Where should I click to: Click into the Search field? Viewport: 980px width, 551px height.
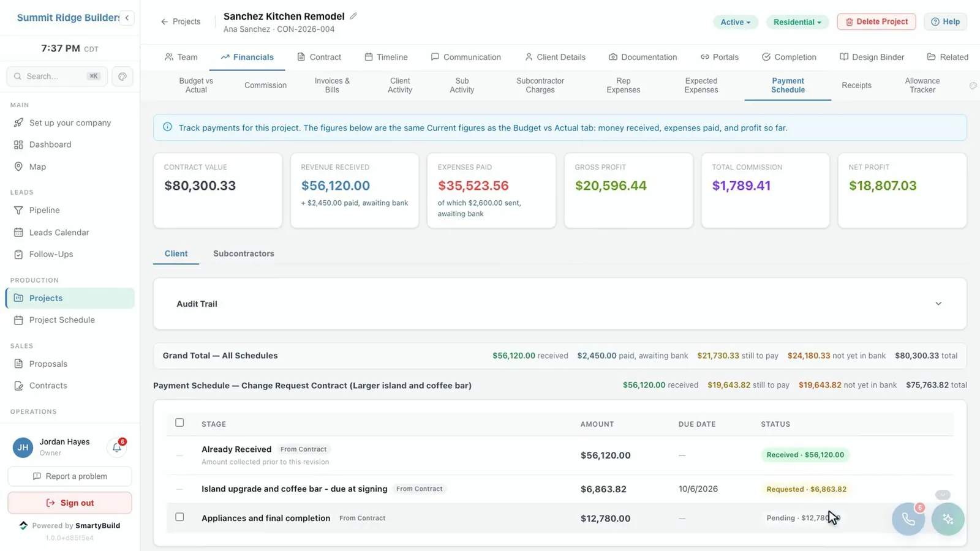point(57,77)
